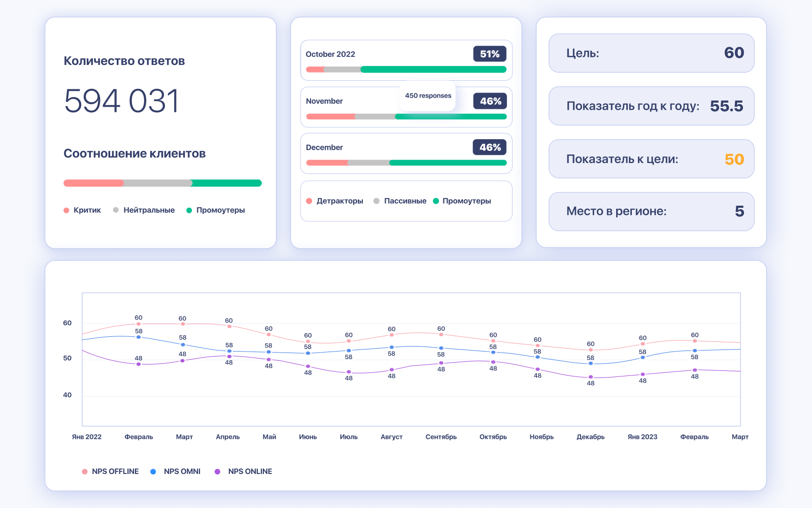
Task: Click the red dot beside Критик
Action: tap(66, 210)
